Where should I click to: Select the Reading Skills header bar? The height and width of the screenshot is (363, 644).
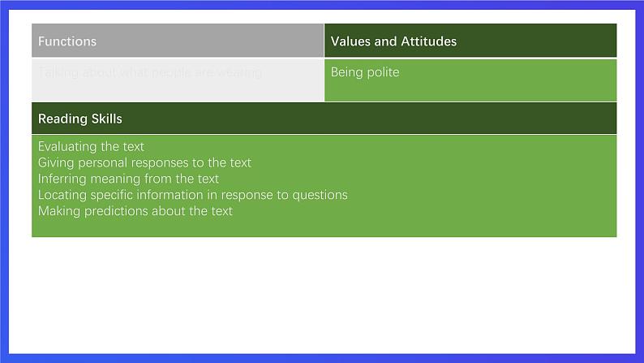(x=324, y=119)
